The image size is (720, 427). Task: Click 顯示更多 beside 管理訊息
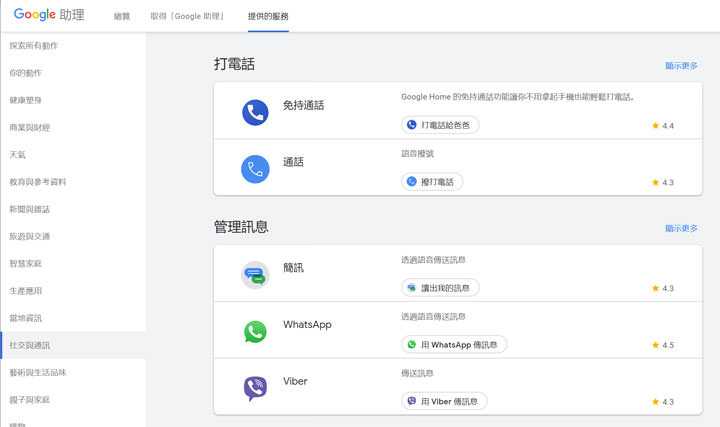coord(681,228)
